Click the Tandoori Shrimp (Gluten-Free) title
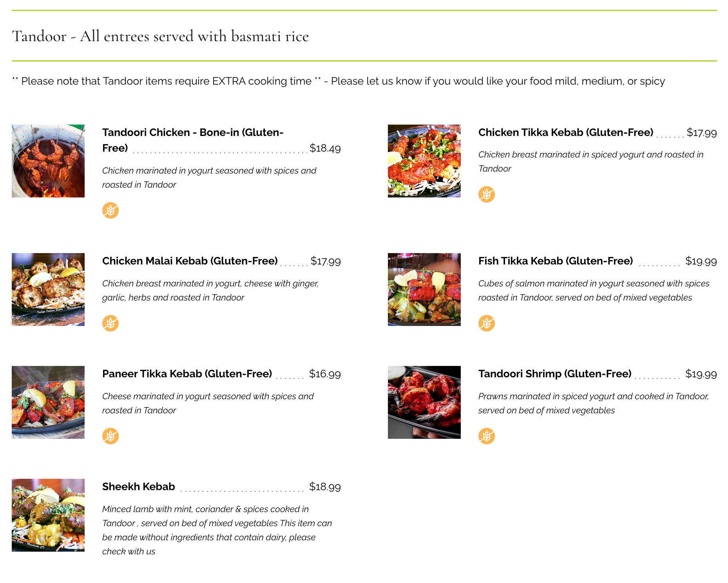This screenshot has height=583, width=728. 555,374
